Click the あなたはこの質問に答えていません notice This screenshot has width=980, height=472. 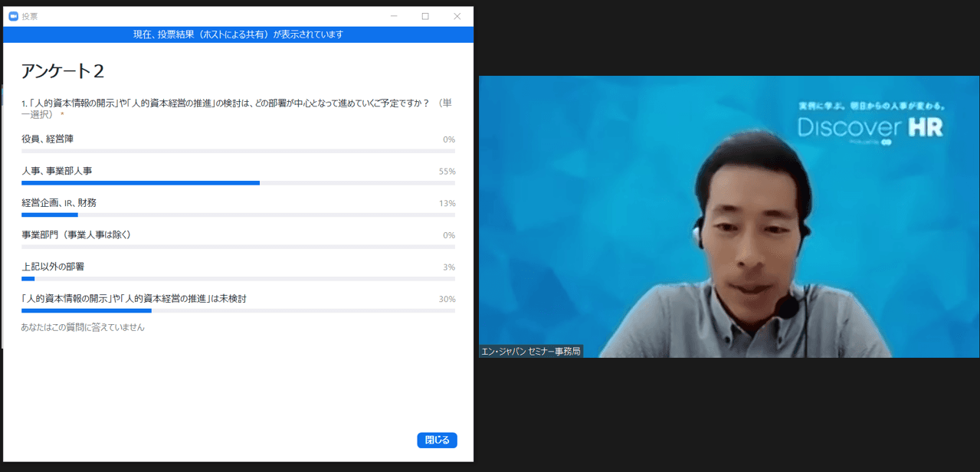[x=83, y=327]
